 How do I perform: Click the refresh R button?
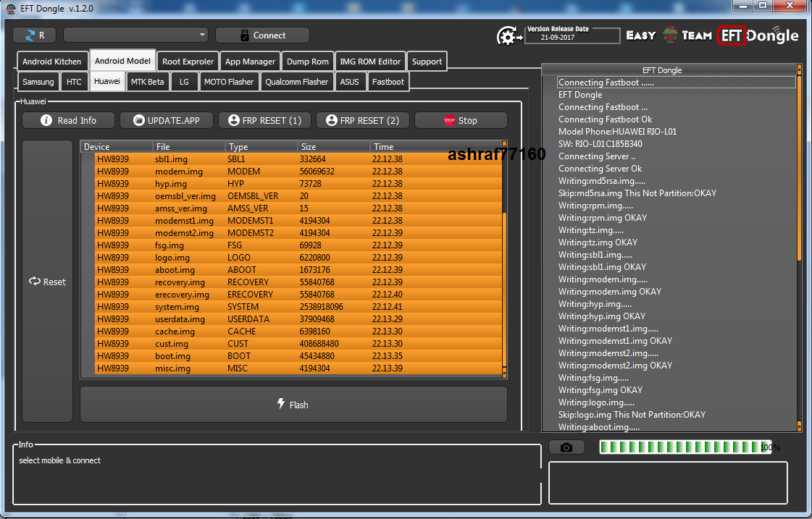click(34, 35)
